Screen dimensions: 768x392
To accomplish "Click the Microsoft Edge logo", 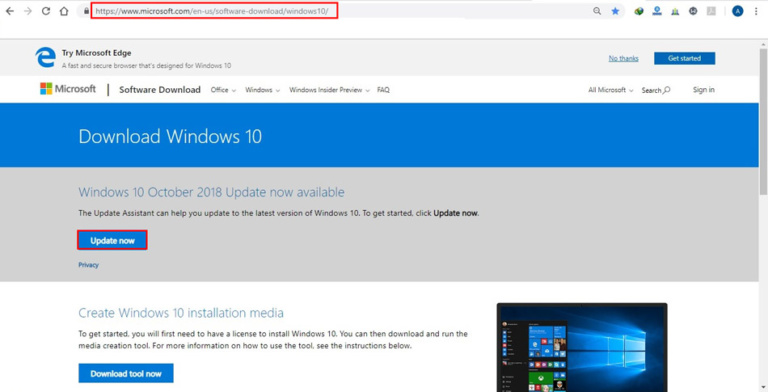I will point(46,57).
